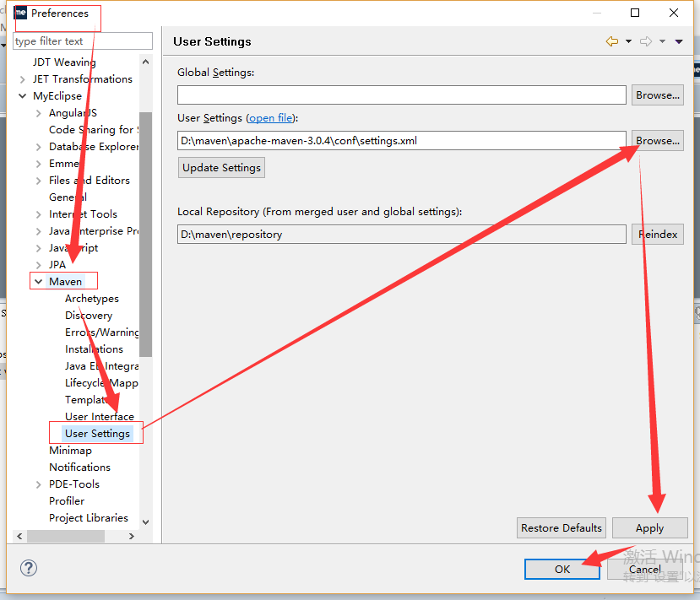Click the Update Settings button
The height and width of the screenshot is (600, 700).
221,168
